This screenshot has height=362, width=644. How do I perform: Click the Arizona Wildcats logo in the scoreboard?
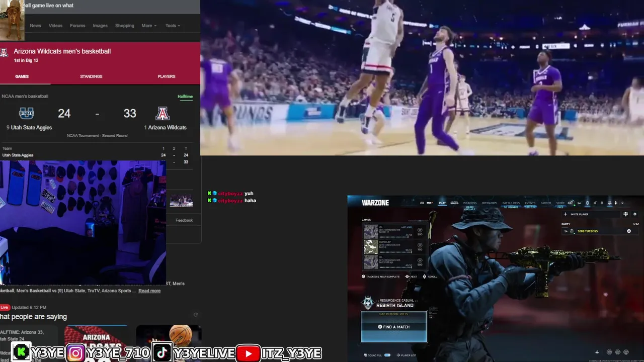[163, 113]
